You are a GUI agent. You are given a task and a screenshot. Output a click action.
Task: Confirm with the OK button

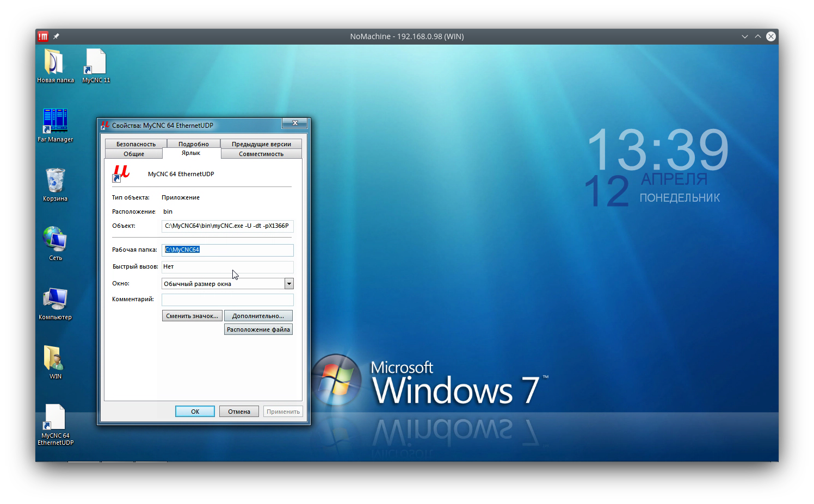point(195,412)
